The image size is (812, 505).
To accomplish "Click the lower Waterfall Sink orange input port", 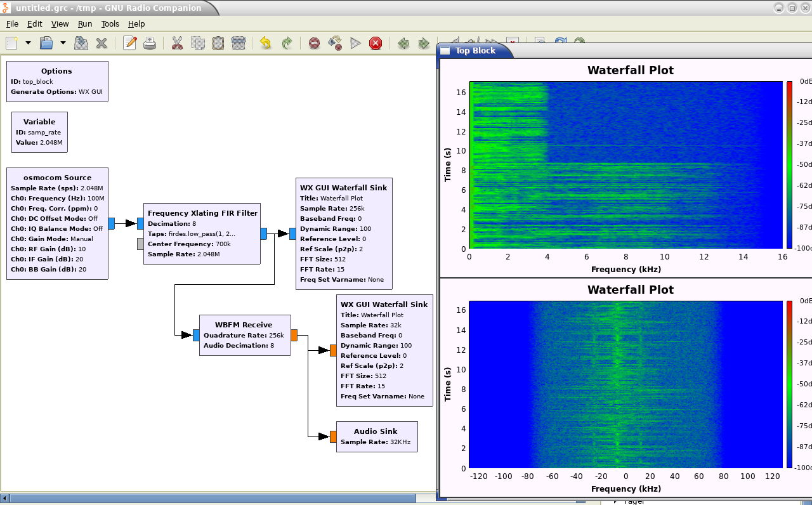I will [333, 350].
